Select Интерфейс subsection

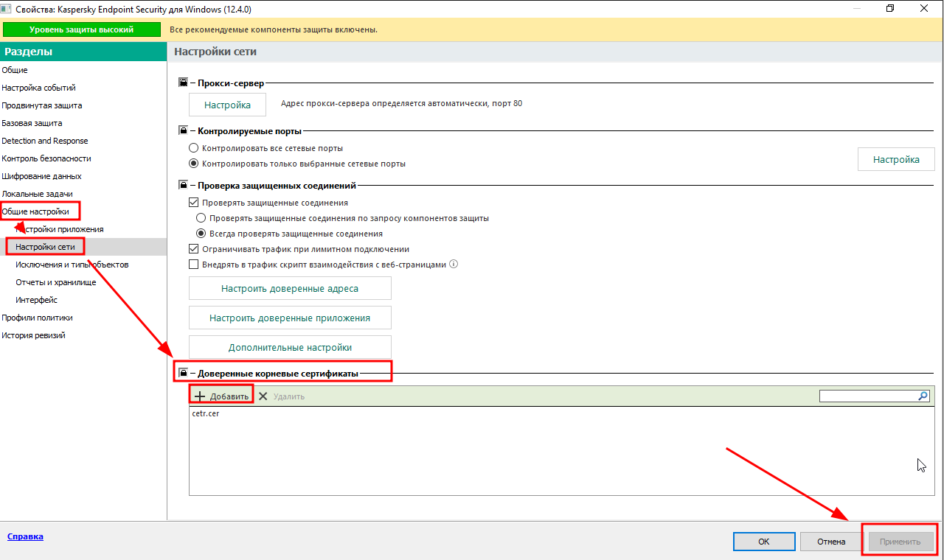pos(37,300)
